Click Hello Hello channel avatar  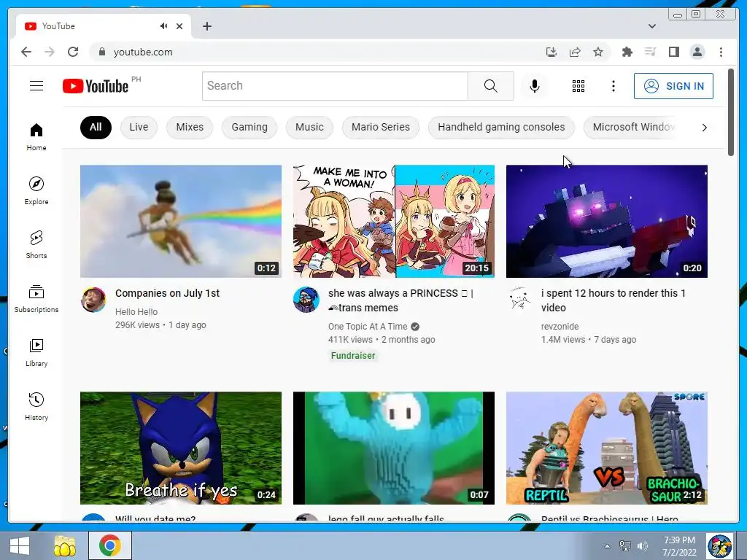[x=93, y=300]
